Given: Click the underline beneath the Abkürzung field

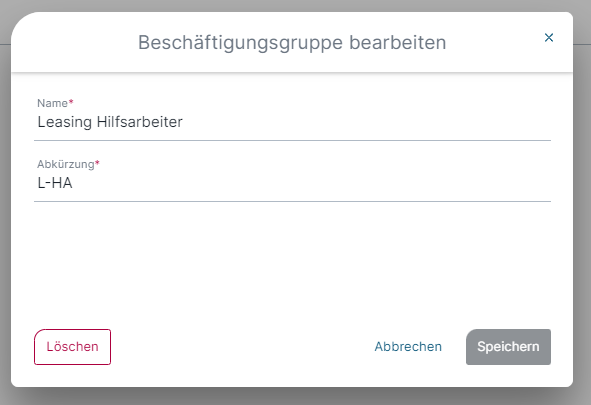Looking at the screenshot, I should click(x=292, y=202).
